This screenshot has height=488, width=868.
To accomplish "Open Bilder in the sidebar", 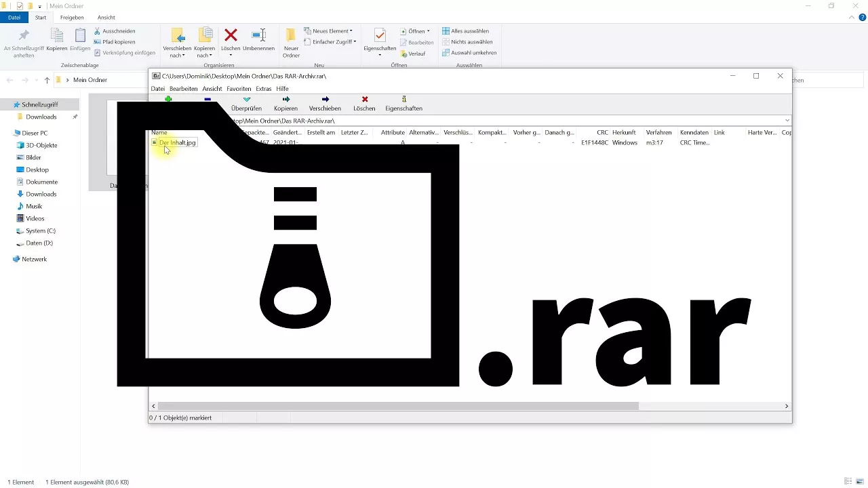I will click(x=33, y=158).
